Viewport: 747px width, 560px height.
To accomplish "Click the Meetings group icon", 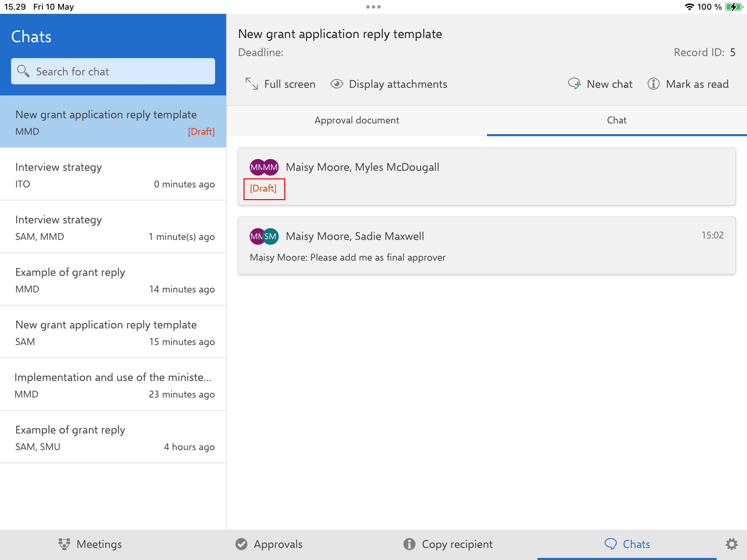I will pyautogui.click(x=64, y=544).
